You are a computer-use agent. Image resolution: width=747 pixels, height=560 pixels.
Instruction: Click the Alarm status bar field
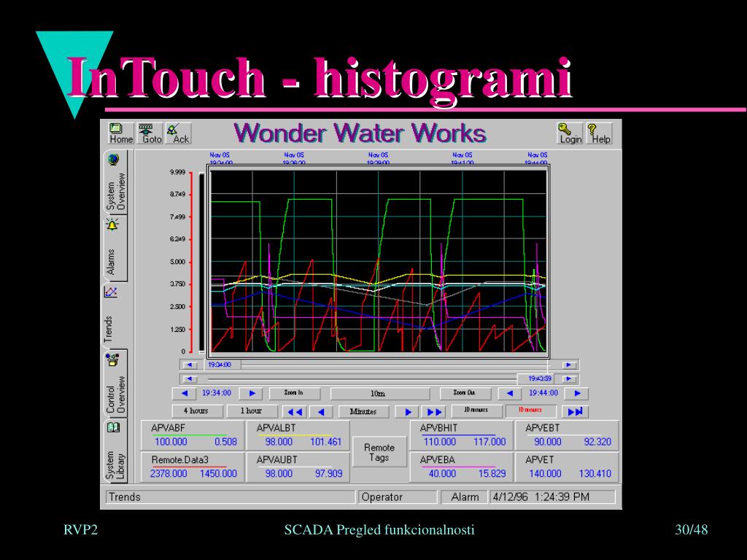[x=464, y=497]
